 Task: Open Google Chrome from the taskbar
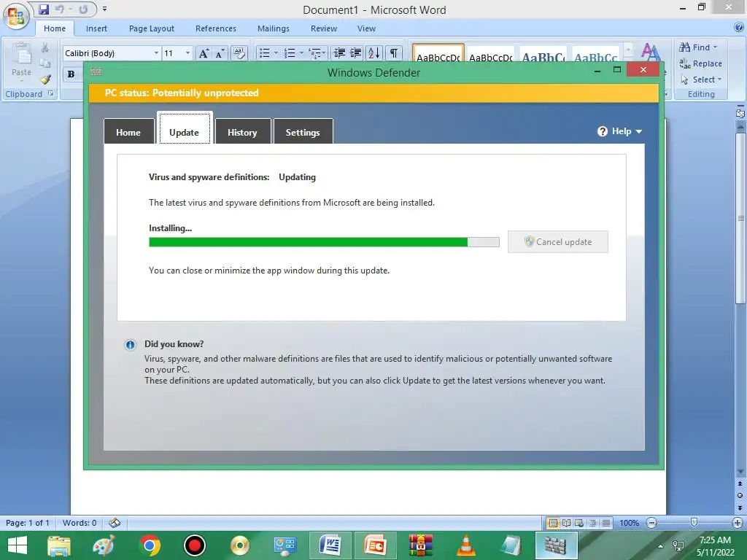[150, 545]
